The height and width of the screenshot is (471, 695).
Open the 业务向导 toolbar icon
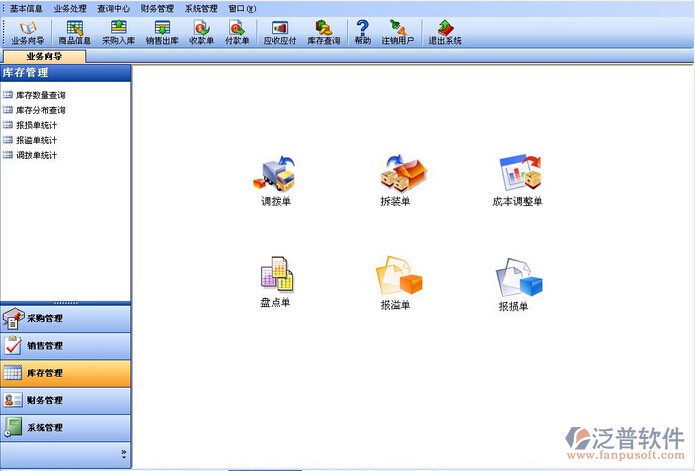[x=27, y=33]
